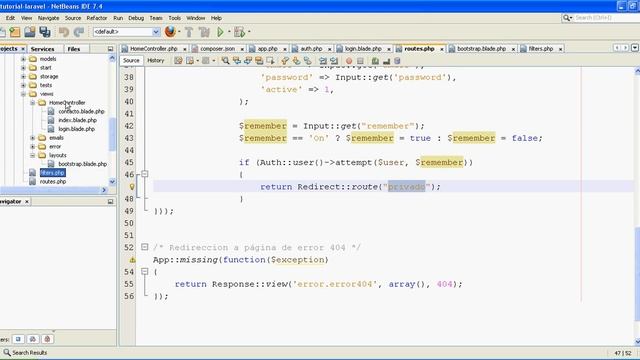
Task: Collapse function fold at line 54
Action: (x=144, y=271)
